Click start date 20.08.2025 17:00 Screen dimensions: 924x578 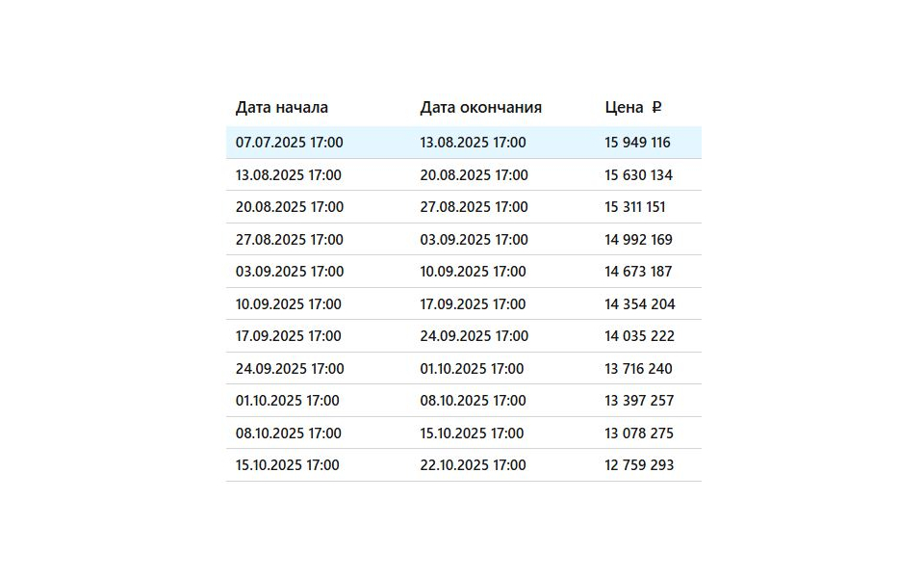pos(290,207)
